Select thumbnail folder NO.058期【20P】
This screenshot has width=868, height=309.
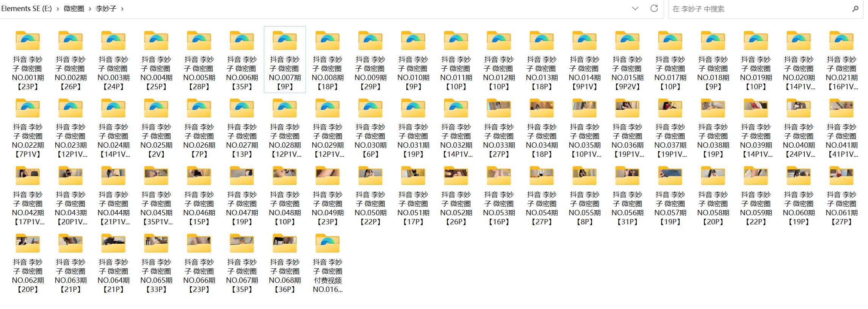coord(713,195)
